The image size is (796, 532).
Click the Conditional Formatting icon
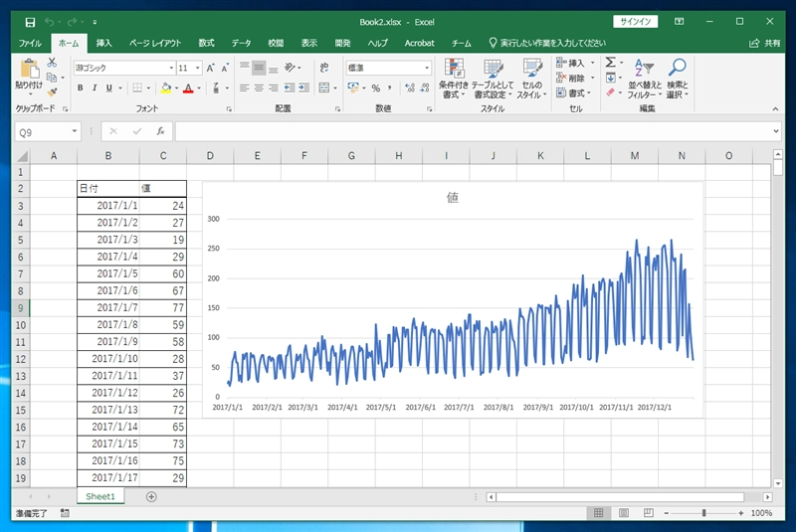tap(455, 68)
